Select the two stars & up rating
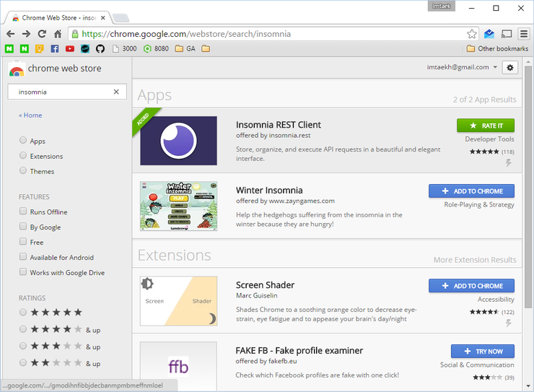This screenshot has height=392, width=534. [23, 362]
